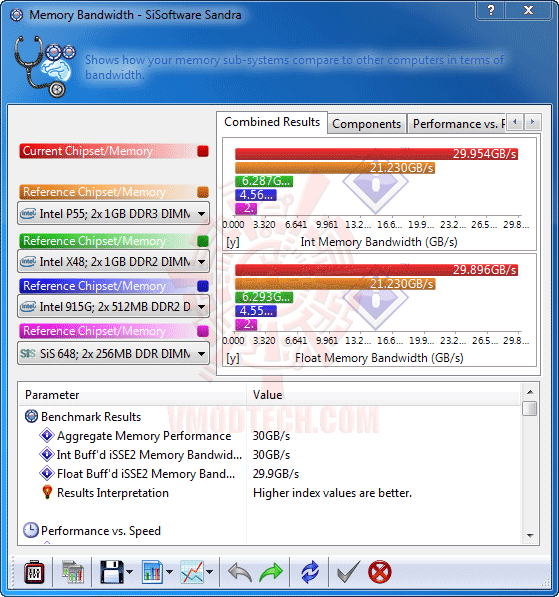This screenshot has width=559, height=597.
Task: Click the blue Reference Chipset color swatch
Action: (203, 286)
